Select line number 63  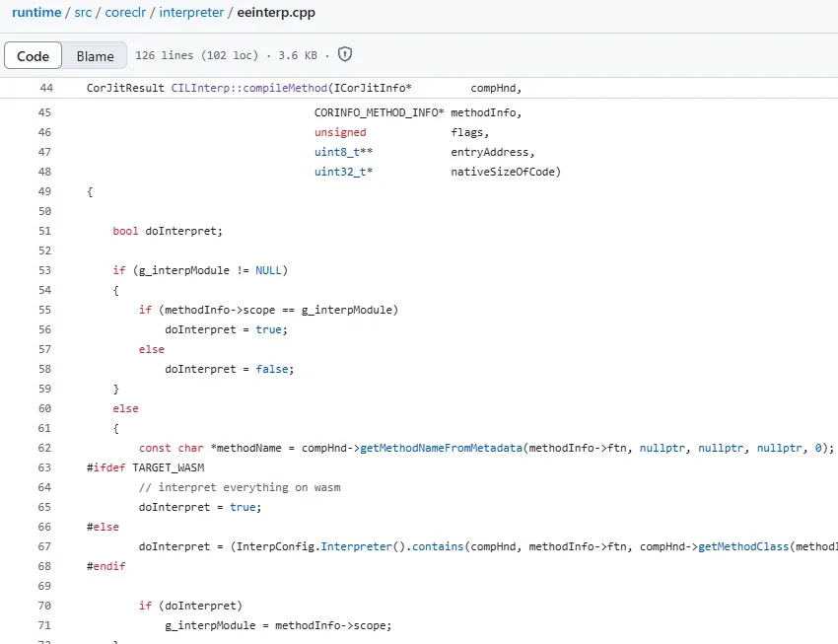click(45, 467)
